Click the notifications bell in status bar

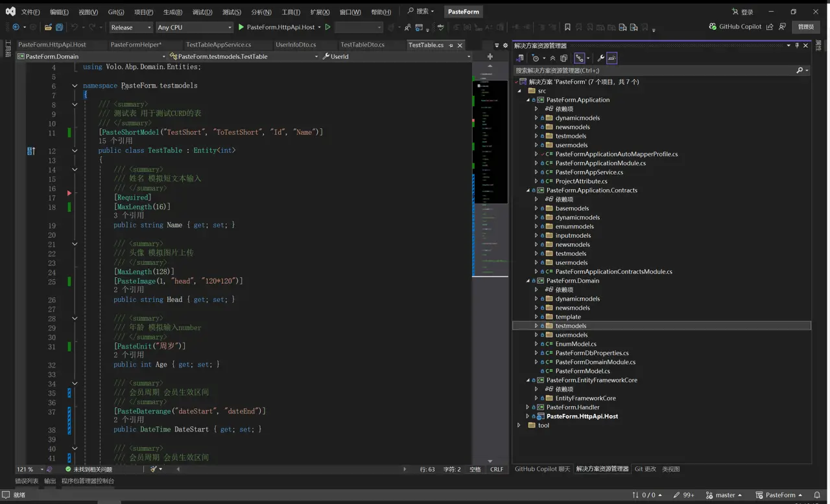click(817, 495)
